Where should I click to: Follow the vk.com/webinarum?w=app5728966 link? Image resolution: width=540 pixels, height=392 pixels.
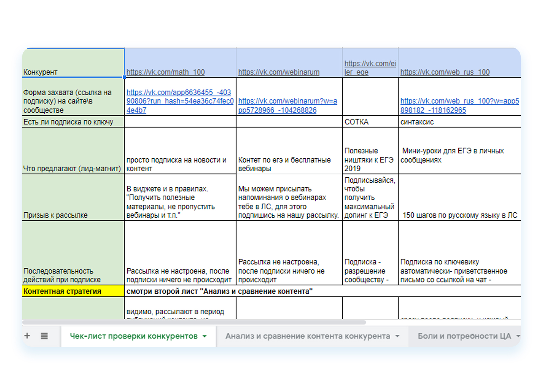point(288,106)
